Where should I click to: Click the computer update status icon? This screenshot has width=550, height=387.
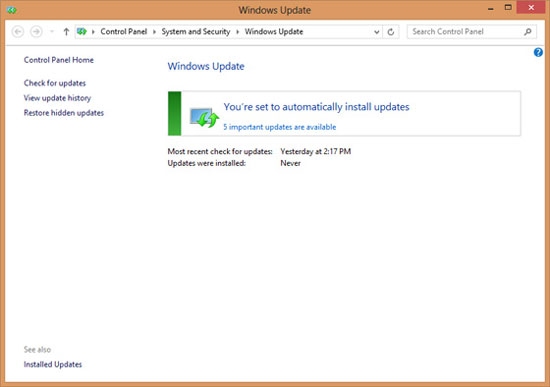204,117
